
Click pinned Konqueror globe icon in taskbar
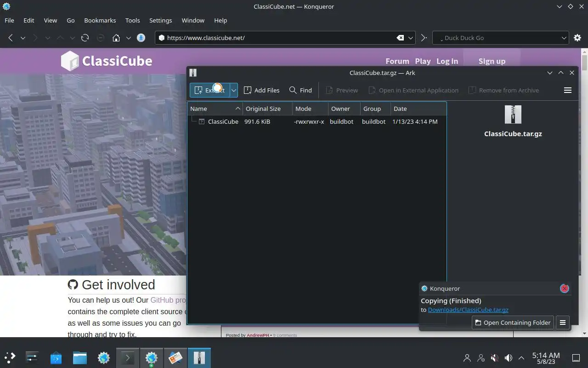click(x=104, y=357)
